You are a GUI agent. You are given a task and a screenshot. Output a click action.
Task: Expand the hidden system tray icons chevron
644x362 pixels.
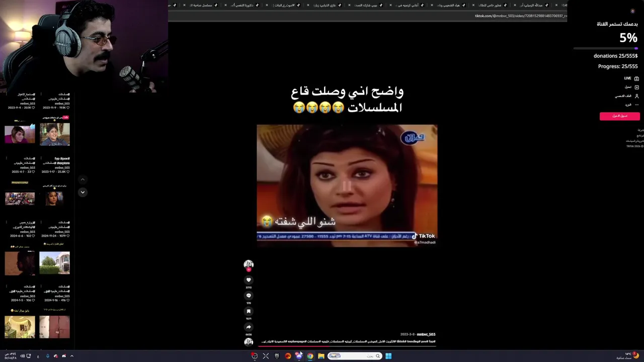point(72,356)
